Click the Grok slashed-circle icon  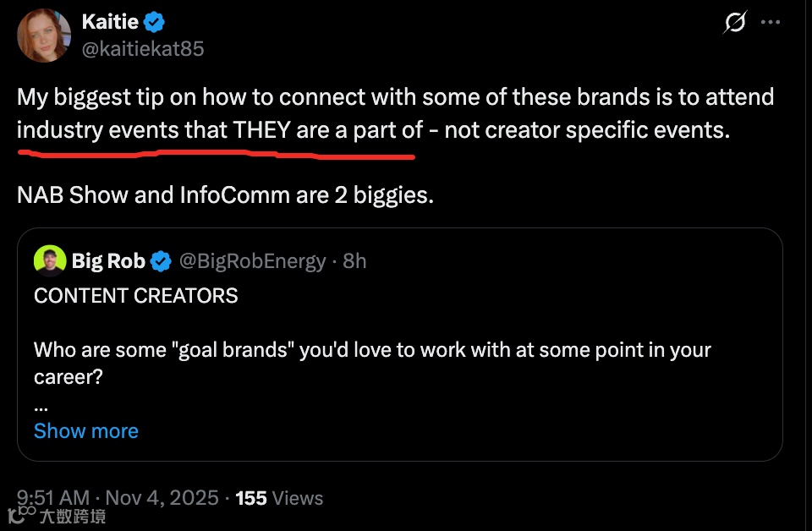tap(734, 23)
